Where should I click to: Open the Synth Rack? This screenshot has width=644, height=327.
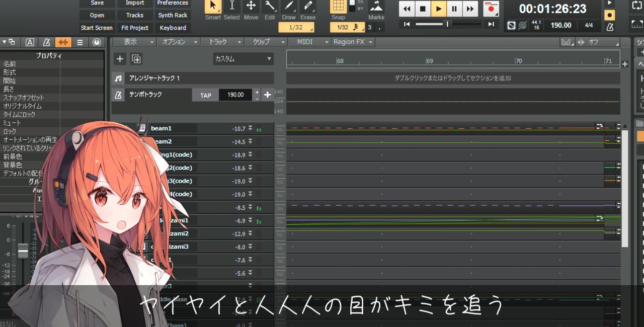click(x=173, y=15)
